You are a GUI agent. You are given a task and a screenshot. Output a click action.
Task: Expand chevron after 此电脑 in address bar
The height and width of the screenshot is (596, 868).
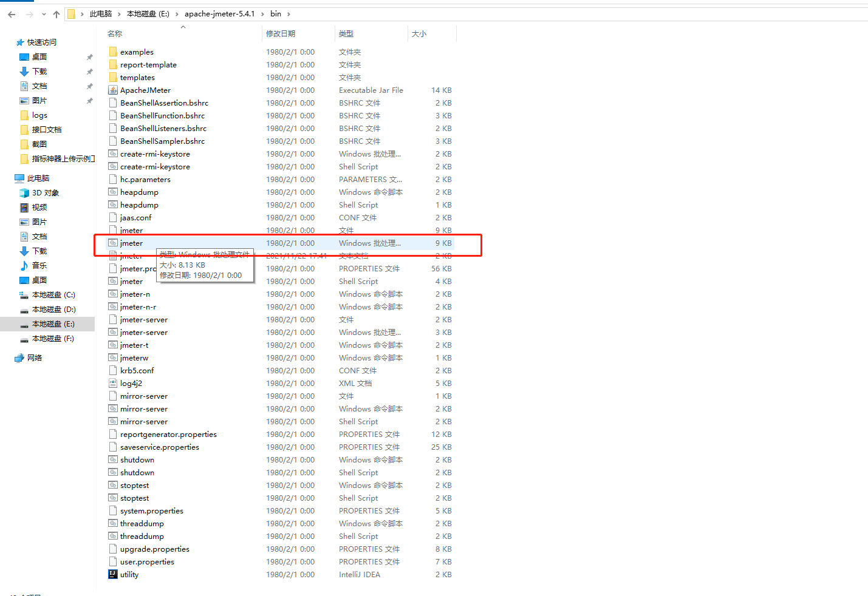point(119,14)
